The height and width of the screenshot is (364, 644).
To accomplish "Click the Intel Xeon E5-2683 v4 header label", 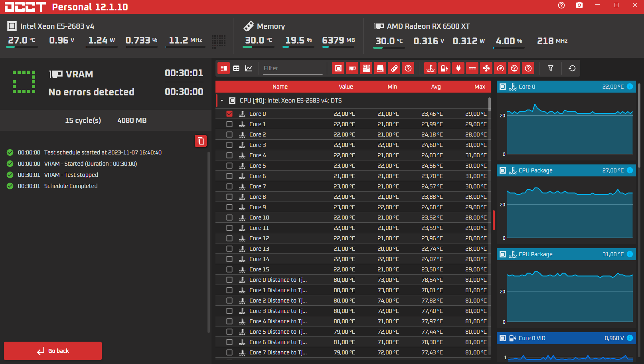I will (57, 26).
